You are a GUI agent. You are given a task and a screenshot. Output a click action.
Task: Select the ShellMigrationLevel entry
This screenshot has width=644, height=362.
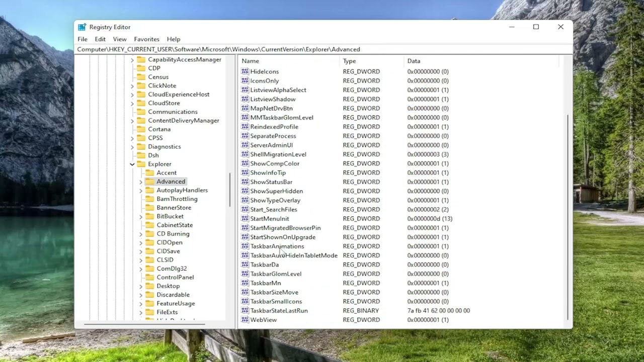pos(278,154)
